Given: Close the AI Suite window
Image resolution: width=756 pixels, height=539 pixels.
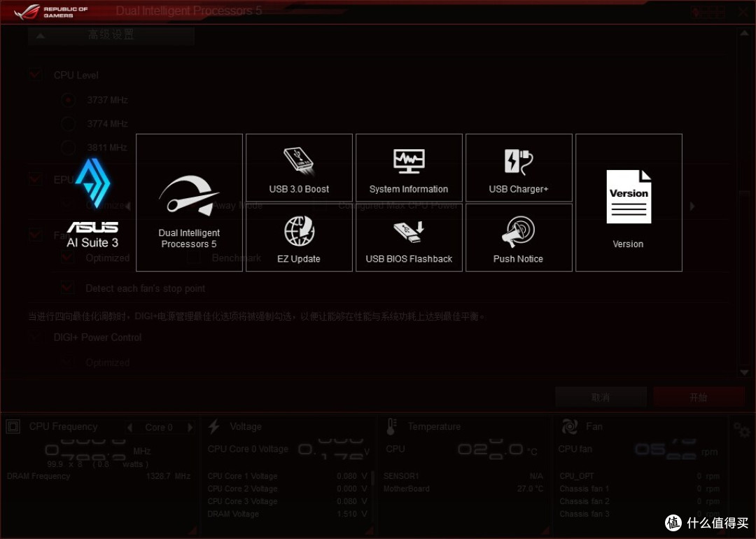Looking at the screenshot, I should [743, 12].
